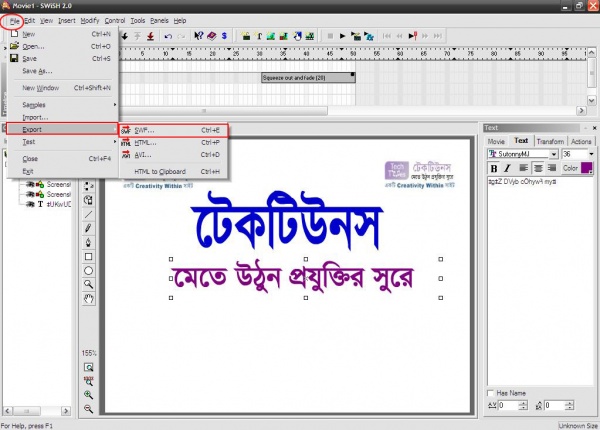Click the blue dollar sign icon

pyautogui.click(x=224, y=36)
